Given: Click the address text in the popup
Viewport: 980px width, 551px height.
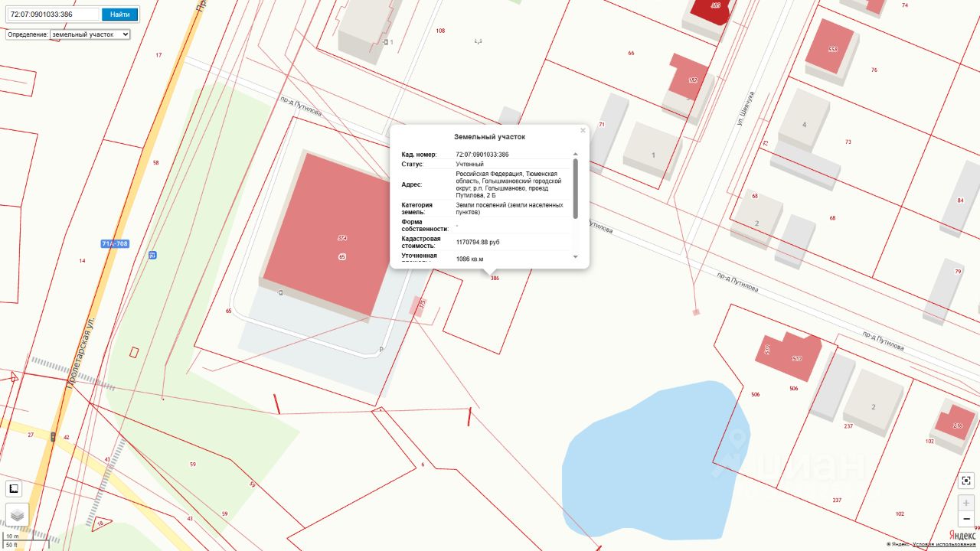Looking at the screenshot, I should point(508,184).
